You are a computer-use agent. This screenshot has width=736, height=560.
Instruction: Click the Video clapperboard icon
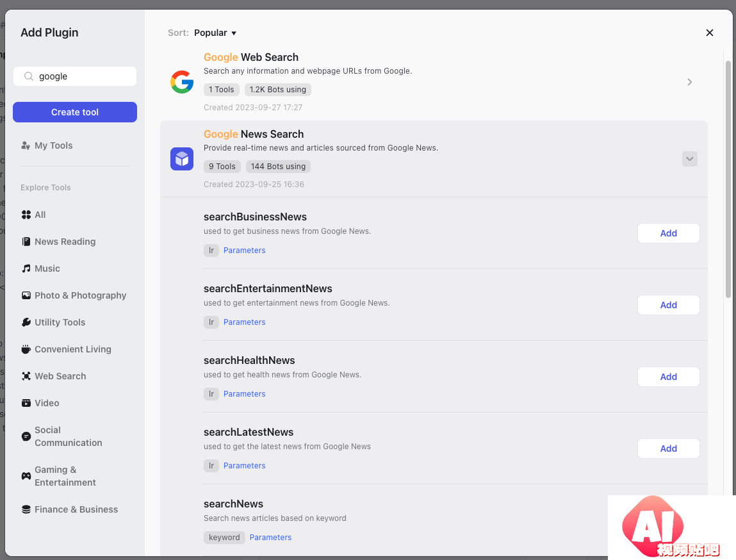tap(26, 403)
